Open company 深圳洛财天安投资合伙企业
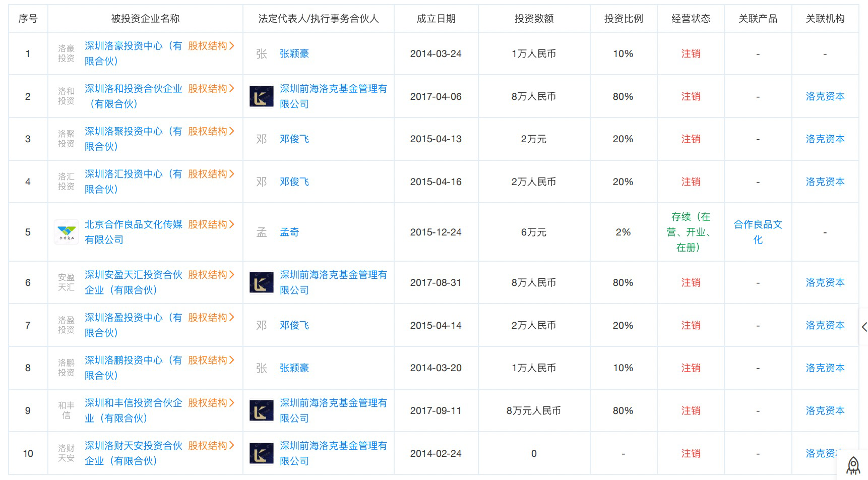Screen dimensions: 868x480 click(134, 453)
